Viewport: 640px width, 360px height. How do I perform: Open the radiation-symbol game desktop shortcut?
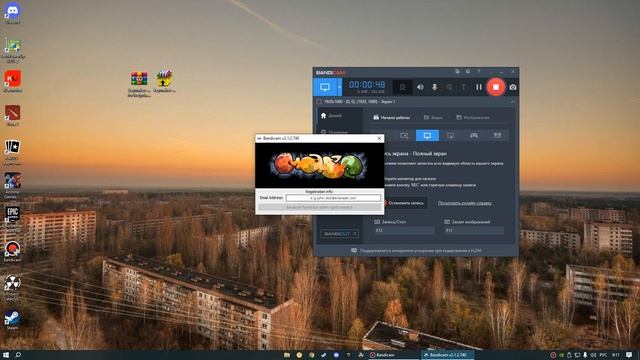coord(12,287)
